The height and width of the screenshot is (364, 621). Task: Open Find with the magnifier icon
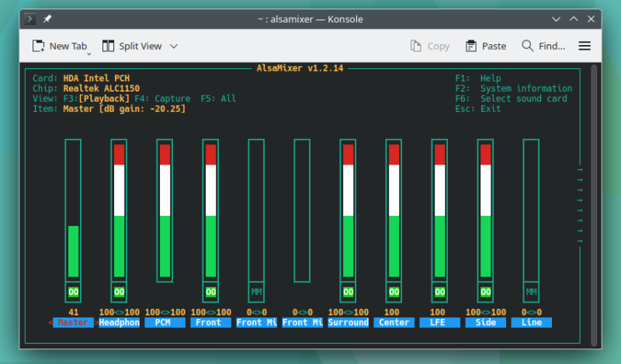tap(527, 46)
